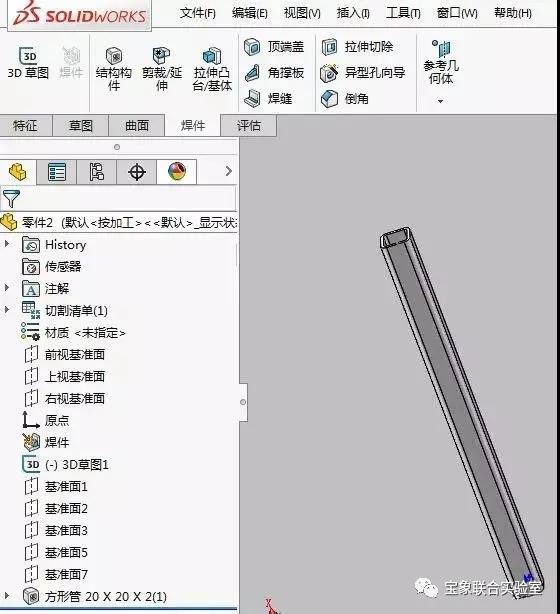Switch to the PropertyManager panel icon
This screenshot has width=560, height=614.
point(57,172)
